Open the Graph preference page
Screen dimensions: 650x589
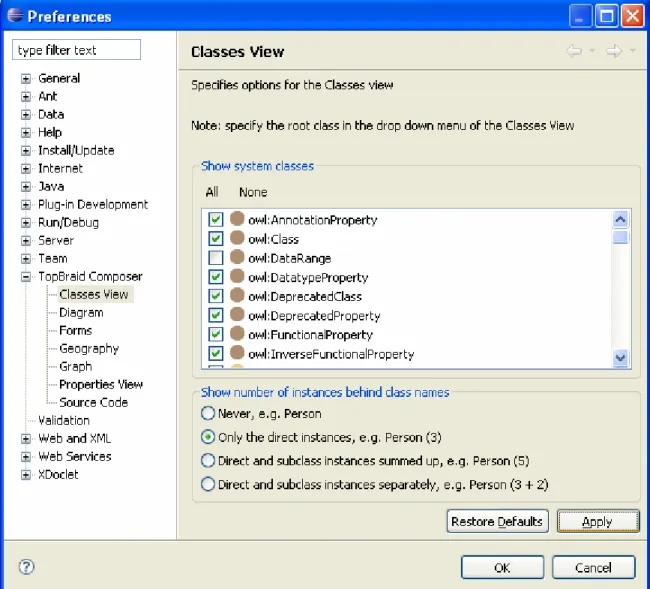point(75,366)
